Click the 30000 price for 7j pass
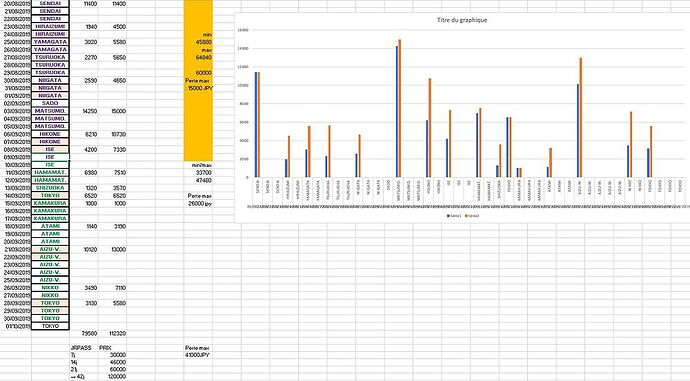This screenshot has width=690, height=381. [x=112, y=355]
